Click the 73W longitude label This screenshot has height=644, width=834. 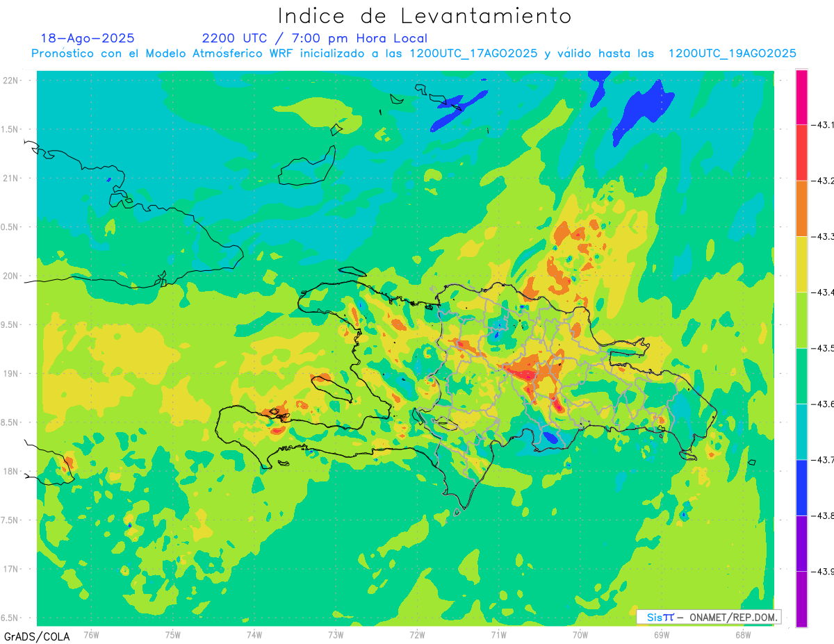click(x=336, y=634)
